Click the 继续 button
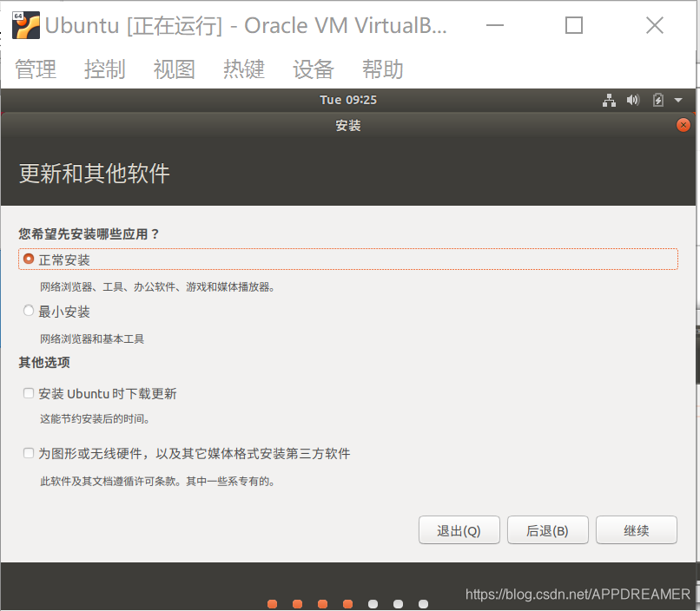 636,530
